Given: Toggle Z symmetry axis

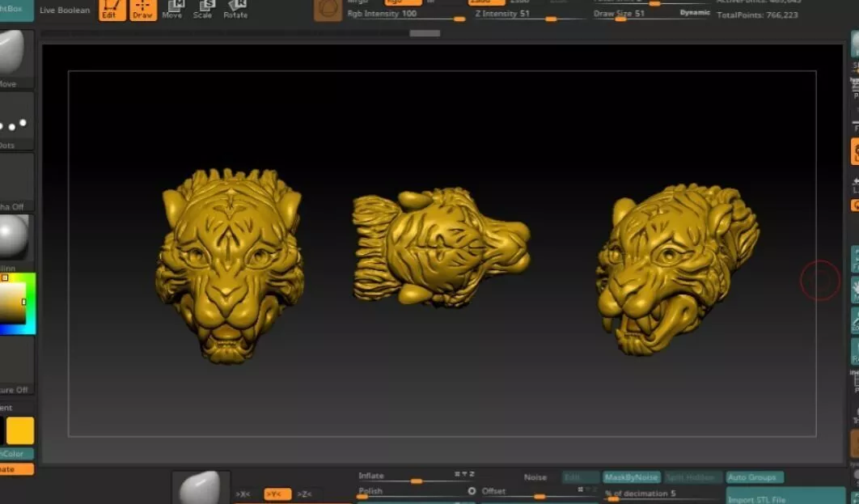Looking at the screenshot, I should (304, 494).
